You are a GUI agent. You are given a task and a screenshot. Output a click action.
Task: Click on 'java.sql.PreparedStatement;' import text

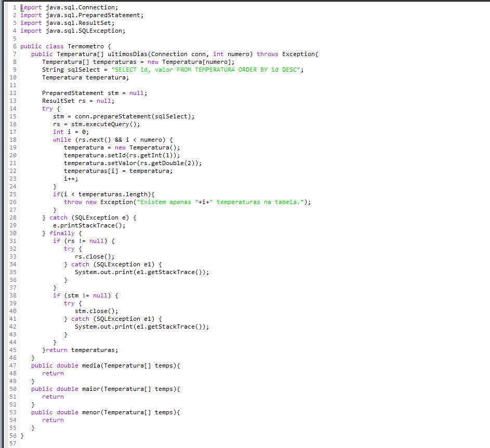click(x=95, y=15)
